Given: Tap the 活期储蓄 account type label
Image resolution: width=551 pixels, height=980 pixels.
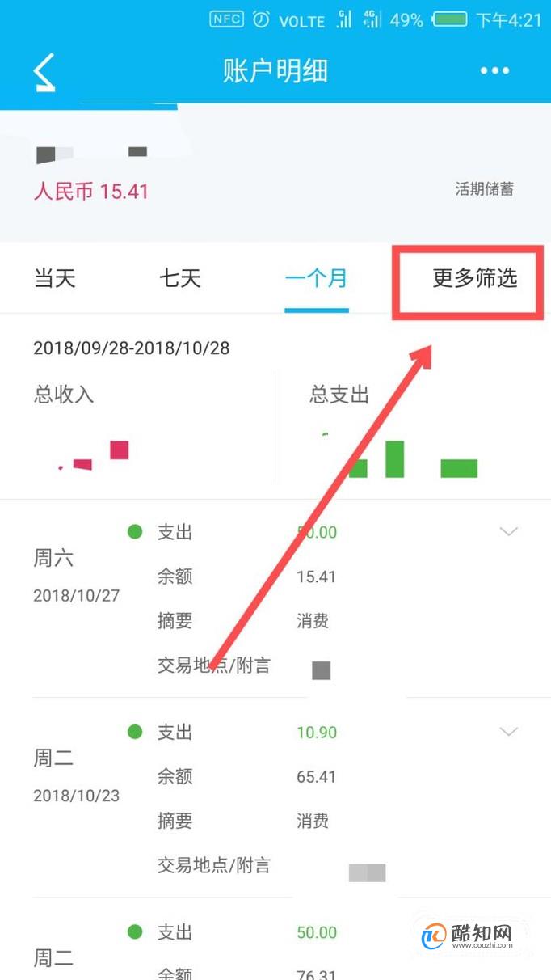Looking at the screenshot, I should (x=484, y=190).
